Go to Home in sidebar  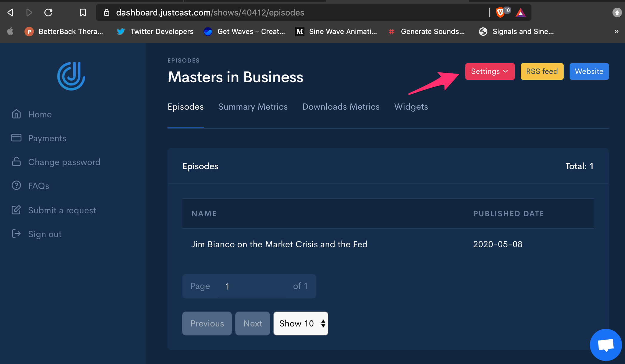point(40,114)
